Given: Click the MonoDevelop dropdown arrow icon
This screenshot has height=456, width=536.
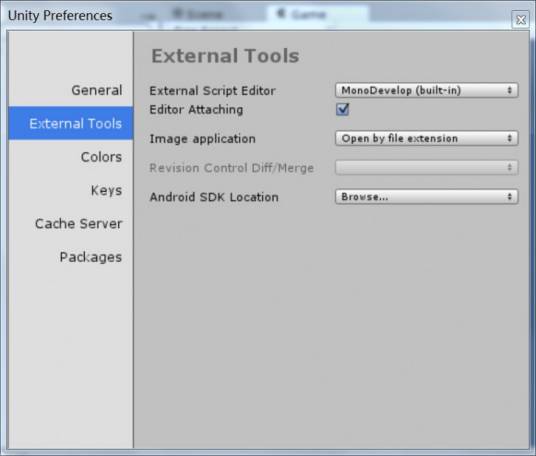Looking at the screenshot, I should pos(510,91).
